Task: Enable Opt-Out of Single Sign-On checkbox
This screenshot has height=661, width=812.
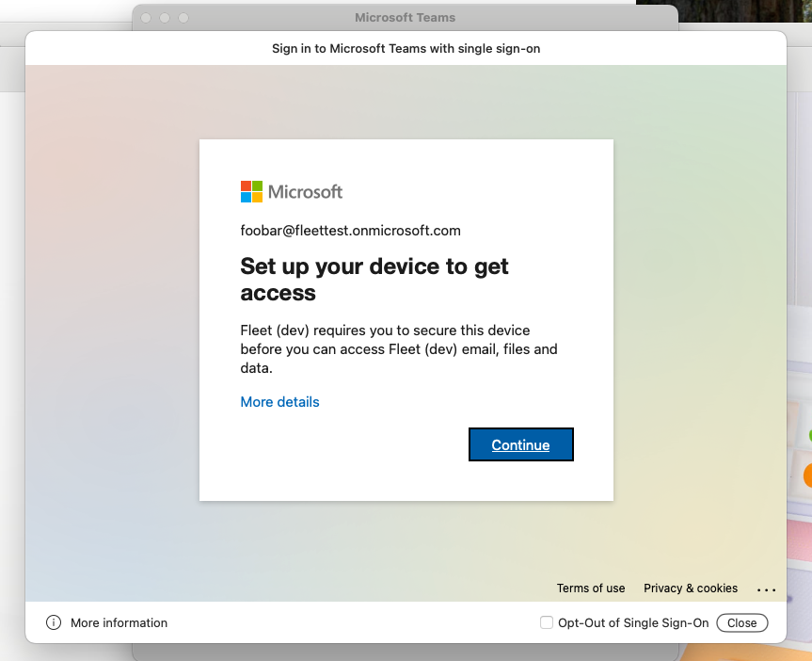Action: tap(547, 622)
